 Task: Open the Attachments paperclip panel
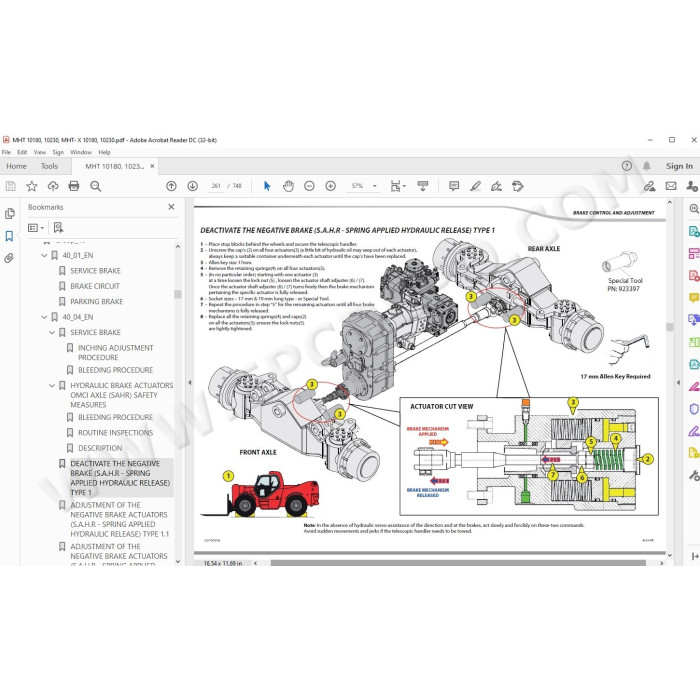point(9,258)
